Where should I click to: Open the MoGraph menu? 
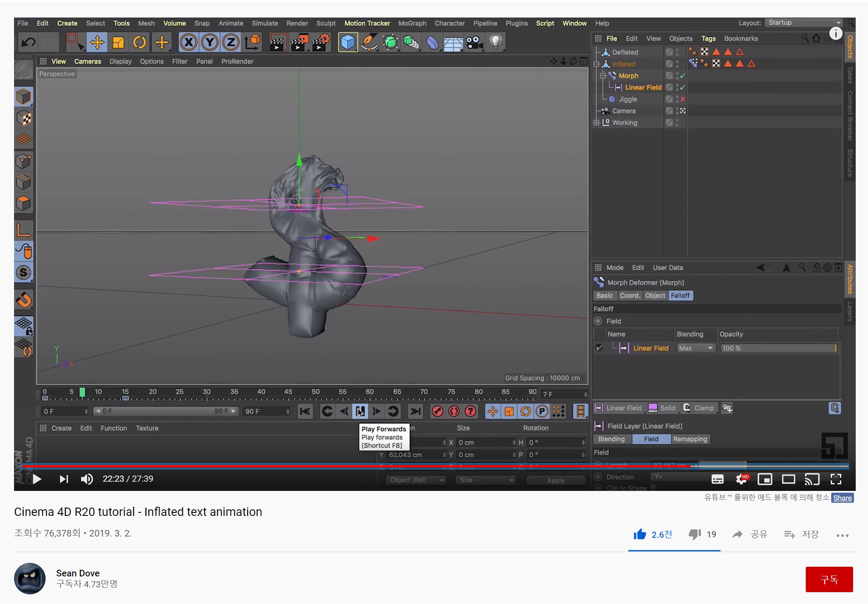coord(412,23)
